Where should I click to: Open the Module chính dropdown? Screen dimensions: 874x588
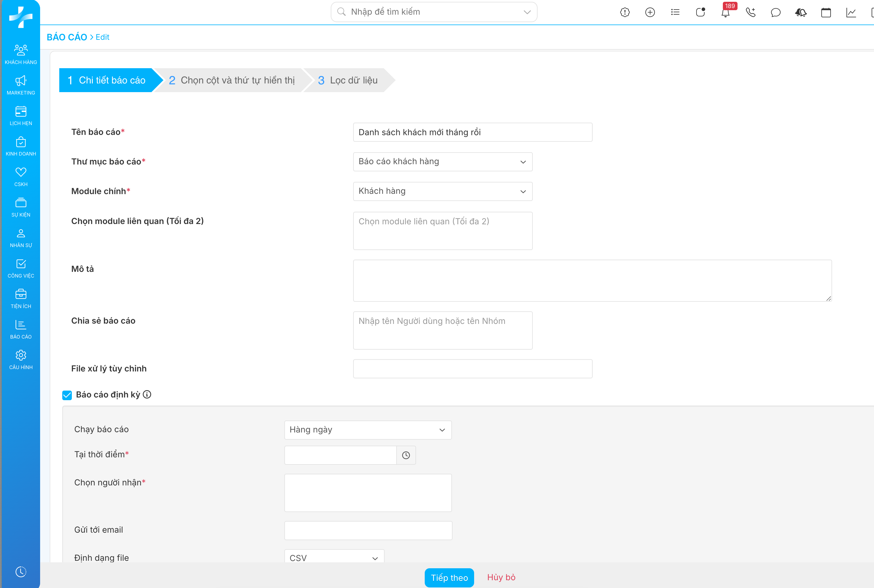pyautogui.click(x=442, y=191)
